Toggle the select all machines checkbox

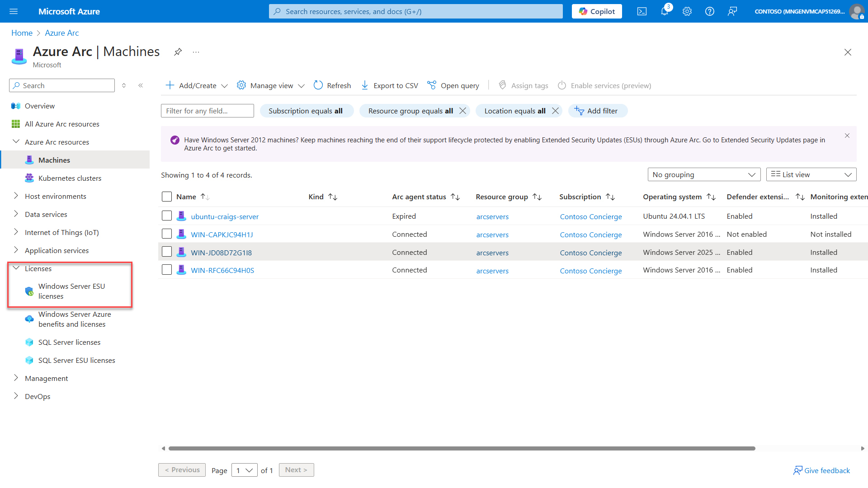pos(166,196)
